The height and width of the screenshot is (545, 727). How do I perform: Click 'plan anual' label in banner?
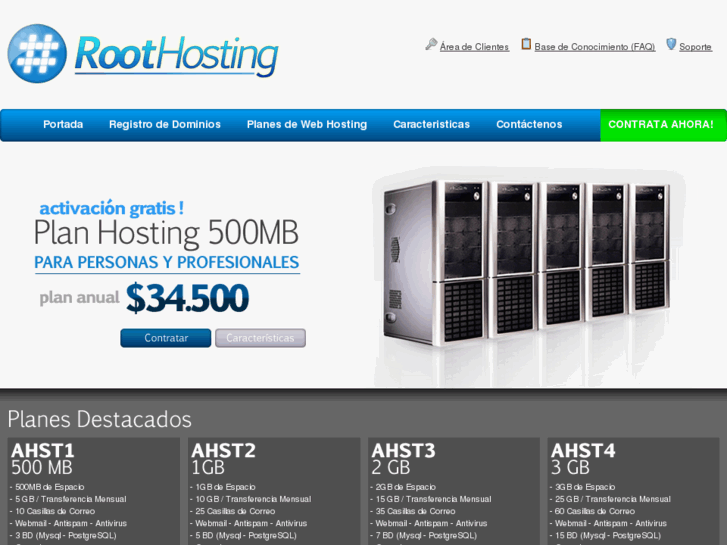point(79,298)
